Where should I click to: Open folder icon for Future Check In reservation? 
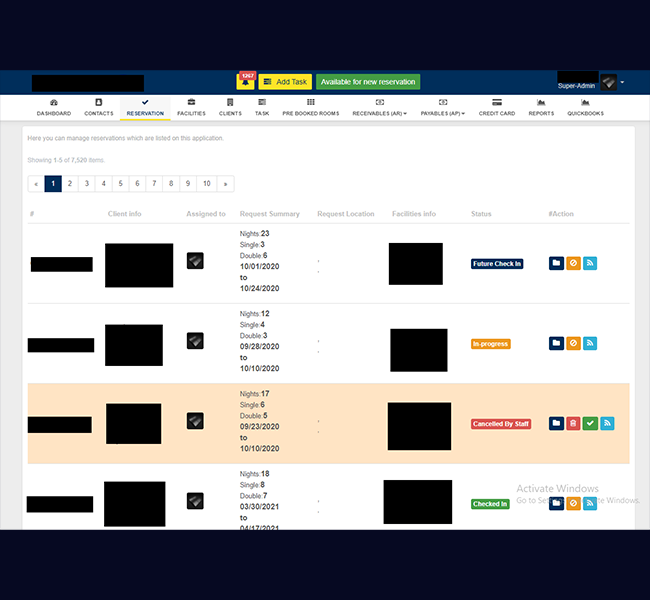coord(556,263)
